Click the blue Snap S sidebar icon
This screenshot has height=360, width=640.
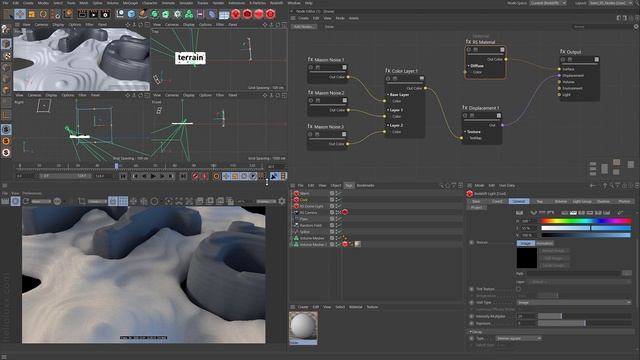click(x=6, y=129)
